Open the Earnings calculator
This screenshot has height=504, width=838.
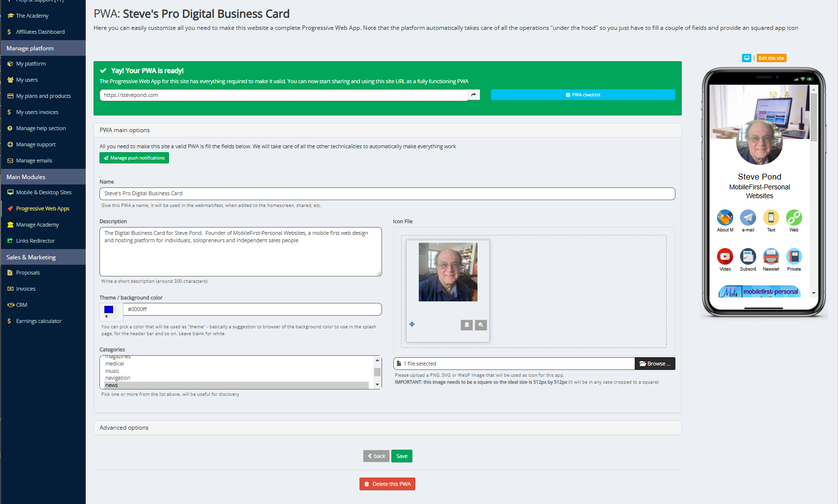(39, 321)
